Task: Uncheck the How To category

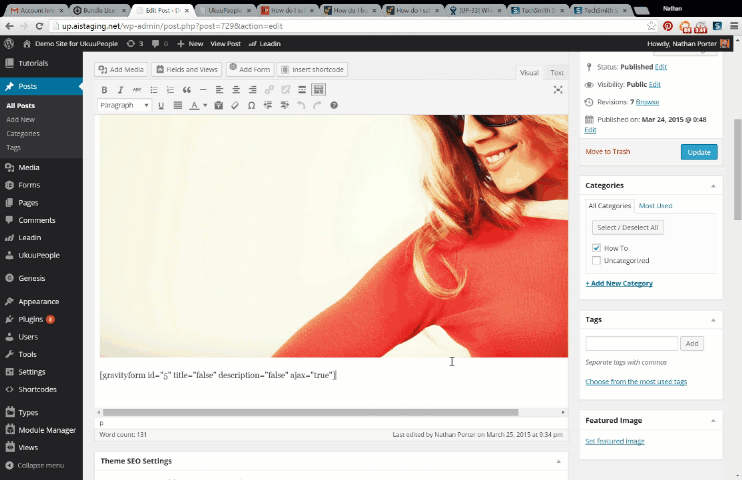Action: [x=597, y=248]
